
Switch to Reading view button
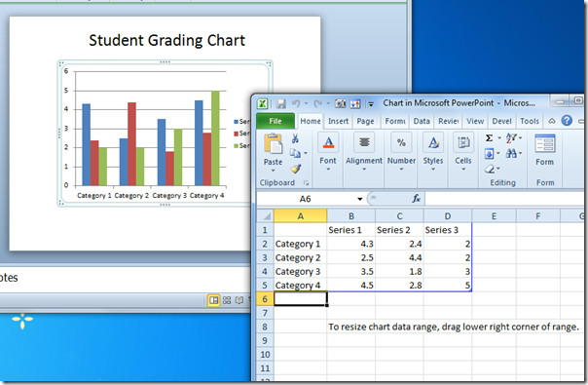tap(239, 300)
